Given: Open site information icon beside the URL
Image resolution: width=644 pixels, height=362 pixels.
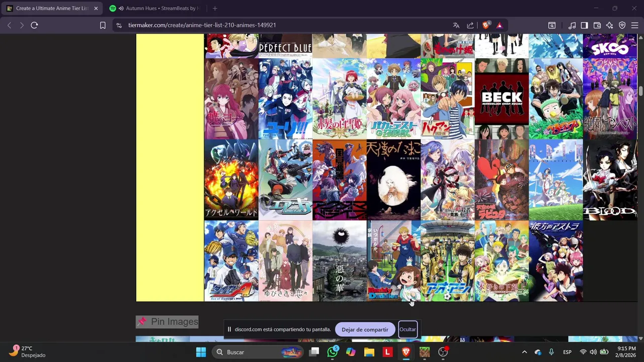Looking at the screenshot, I should (x=118, y=25).
